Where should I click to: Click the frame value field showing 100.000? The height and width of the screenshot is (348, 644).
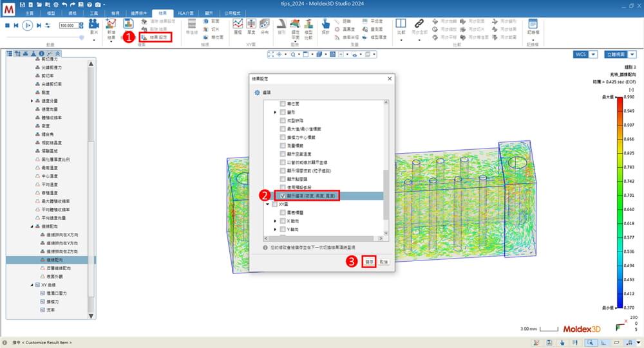click(68, 26)
